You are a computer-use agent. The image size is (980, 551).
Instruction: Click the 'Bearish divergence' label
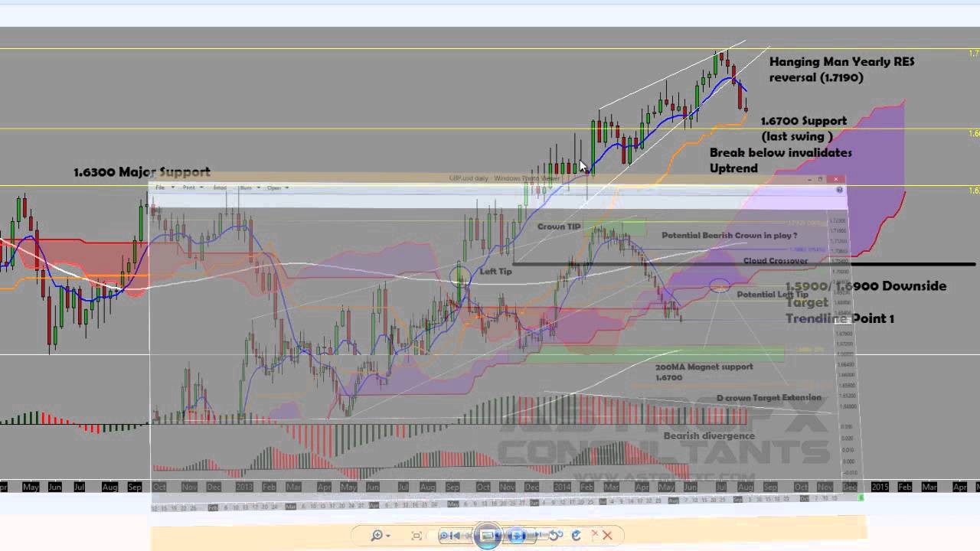709,436
